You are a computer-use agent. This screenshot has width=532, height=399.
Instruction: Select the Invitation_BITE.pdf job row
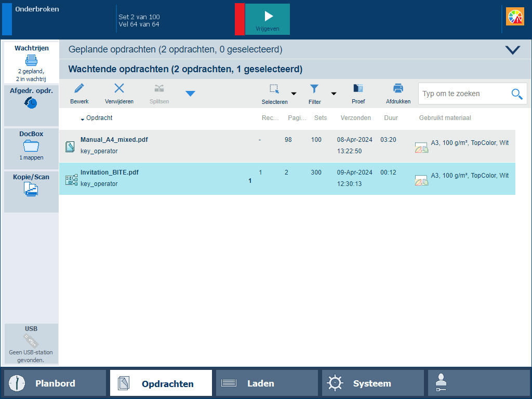[x=287, y=179]
